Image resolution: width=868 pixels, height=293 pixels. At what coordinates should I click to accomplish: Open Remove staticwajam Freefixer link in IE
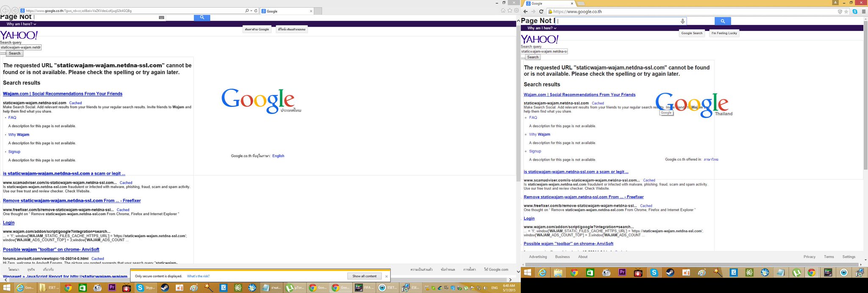pyautogui.click(x=72, y=201)
